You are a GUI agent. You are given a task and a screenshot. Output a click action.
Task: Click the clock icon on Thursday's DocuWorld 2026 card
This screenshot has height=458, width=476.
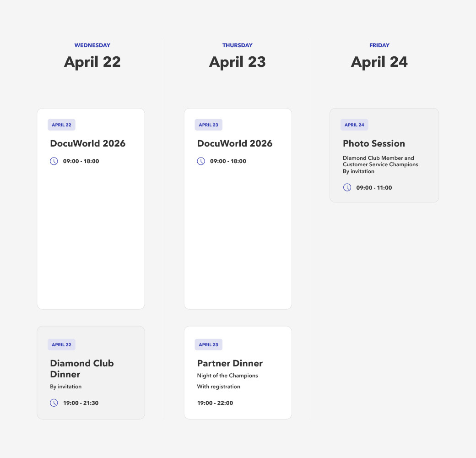(x=201, y=161)
